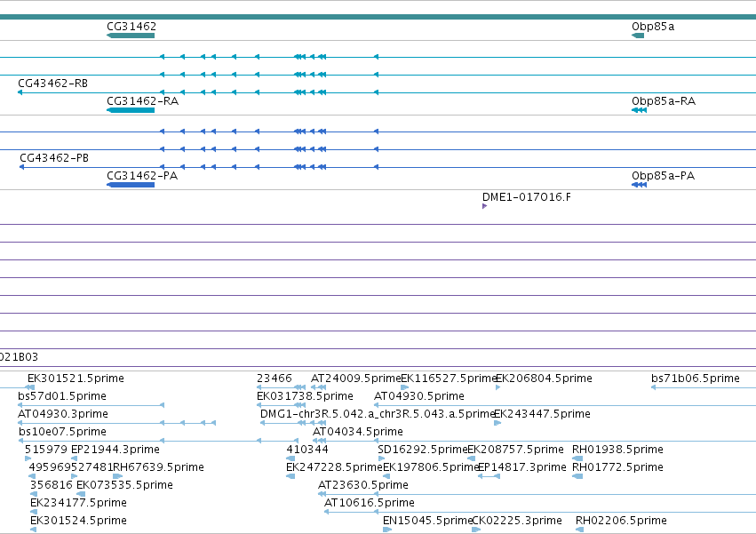Select the 23466 feature label
The height and width of the screenshot is (534, 756).
click(x=275, y=379)
